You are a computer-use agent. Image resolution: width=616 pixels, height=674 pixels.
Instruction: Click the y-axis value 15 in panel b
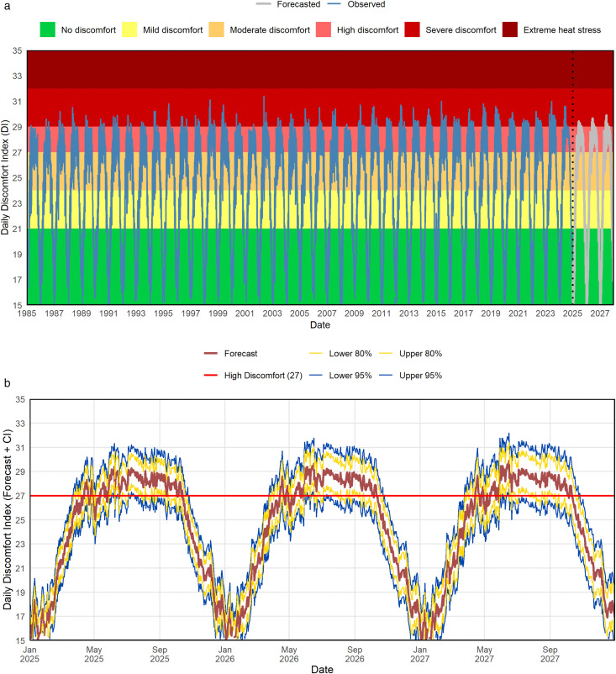20,640
